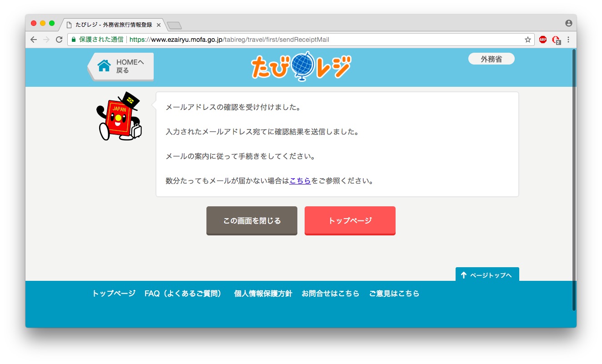Click the 外務省 pill button

point(491,59)
